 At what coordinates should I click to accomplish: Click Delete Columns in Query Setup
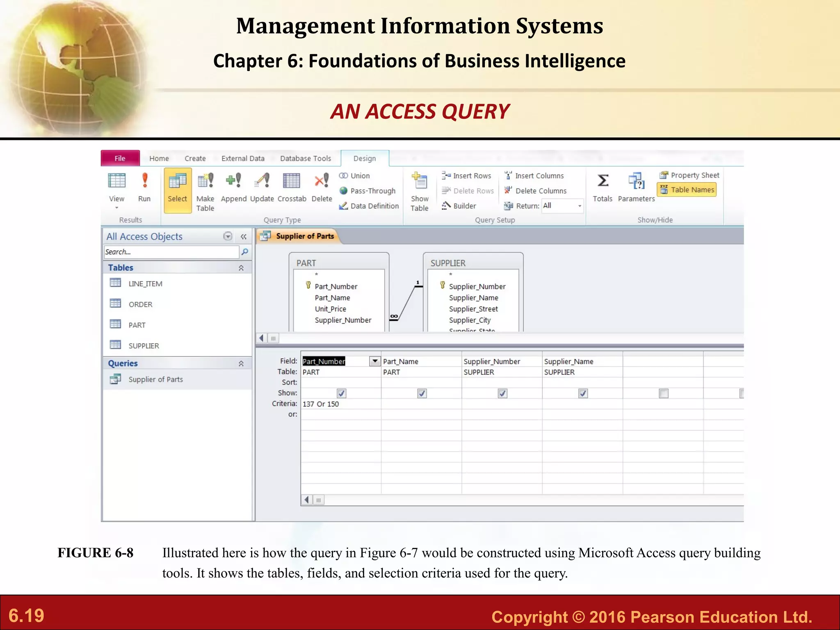pos(535,191)
